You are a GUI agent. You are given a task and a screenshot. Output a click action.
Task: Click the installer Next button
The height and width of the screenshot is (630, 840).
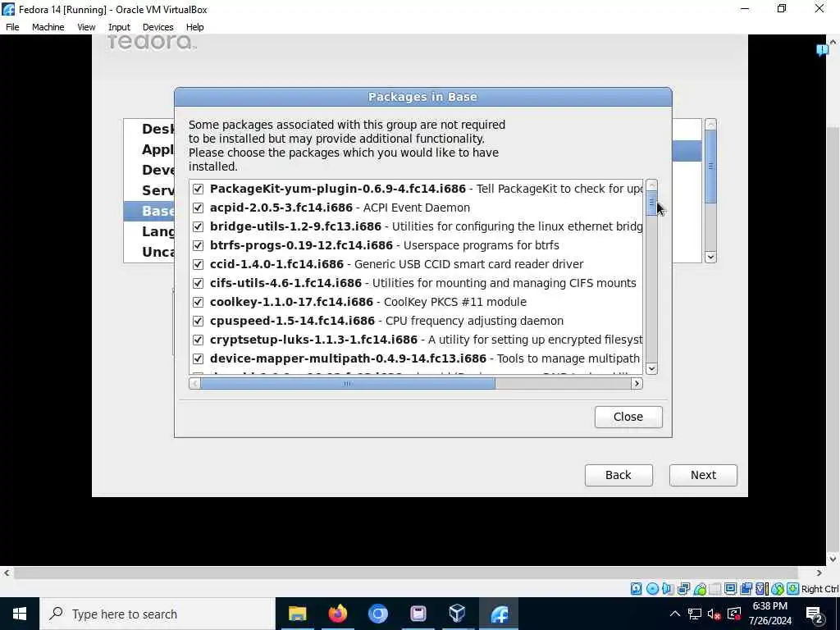[x=703, y=475]
